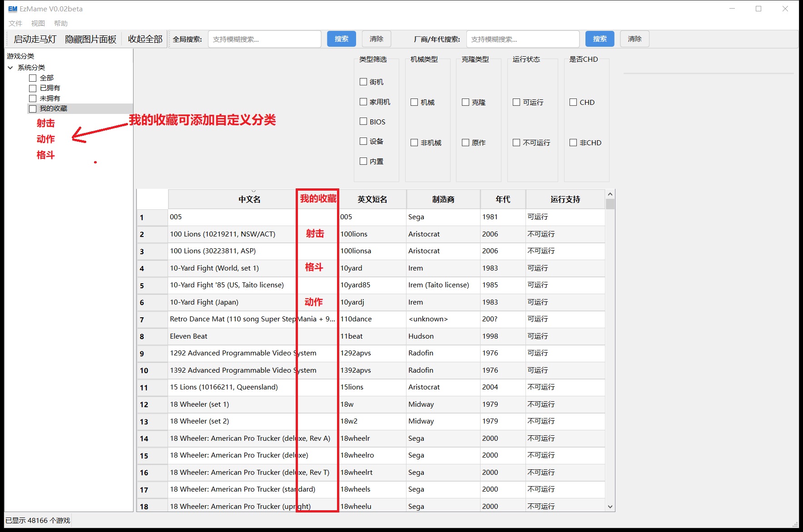Click the EzMame app icon in title bar
The height and width of the screenshot is (532, 803).
[x=13, y=9]
